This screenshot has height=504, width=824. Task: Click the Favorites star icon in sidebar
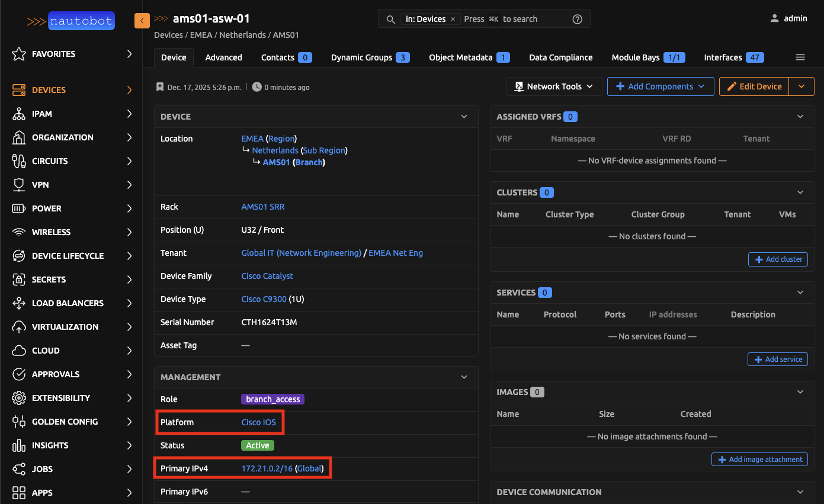point(19,54)
